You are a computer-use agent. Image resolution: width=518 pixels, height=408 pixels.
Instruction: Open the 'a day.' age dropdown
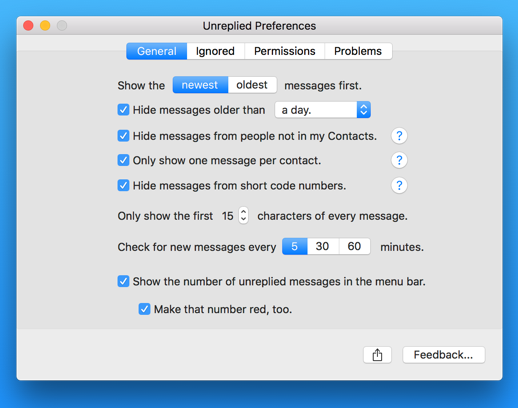pos(323,110)
